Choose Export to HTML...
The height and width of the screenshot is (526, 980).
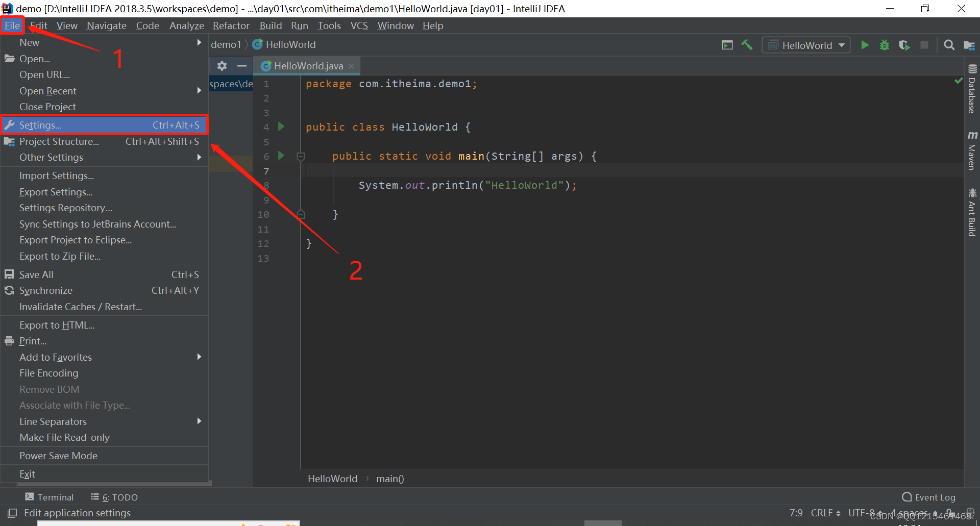104,325
